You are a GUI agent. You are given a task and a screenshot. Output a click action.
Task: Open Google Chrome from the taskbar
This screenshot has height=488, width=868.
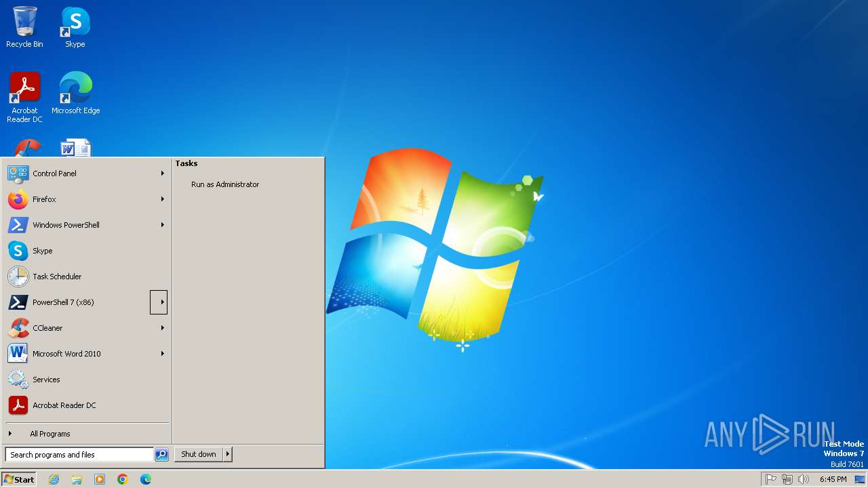pyautogui.click(x=123, y=479)
